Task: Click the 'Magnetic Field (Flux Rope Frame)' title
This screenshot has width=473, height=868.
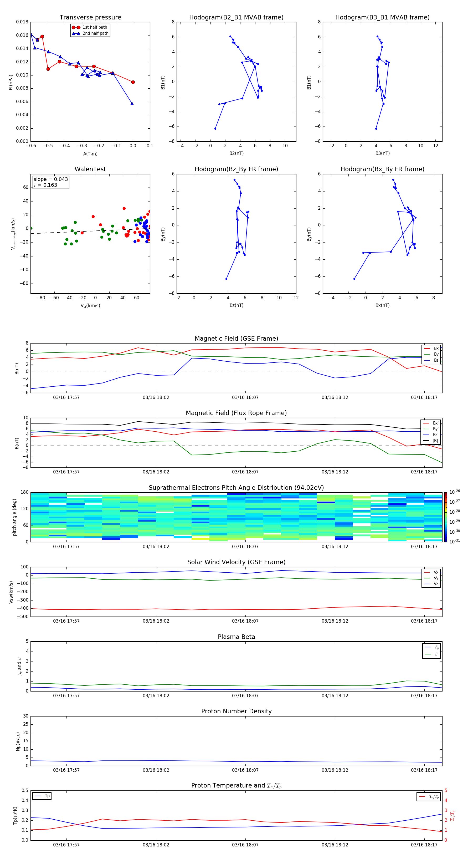Action: (x=236, y=413)
